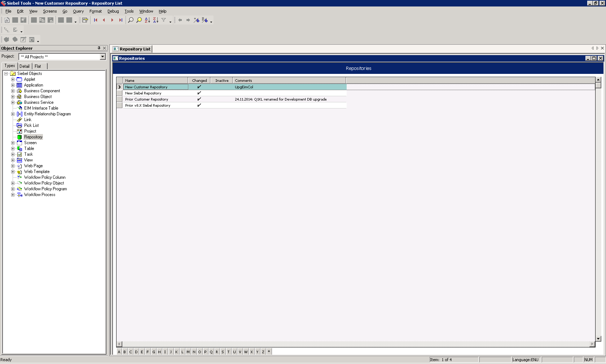Switch to the Detail tab
606x364 pixels.
pyautogui.click(x=25, y=66)
